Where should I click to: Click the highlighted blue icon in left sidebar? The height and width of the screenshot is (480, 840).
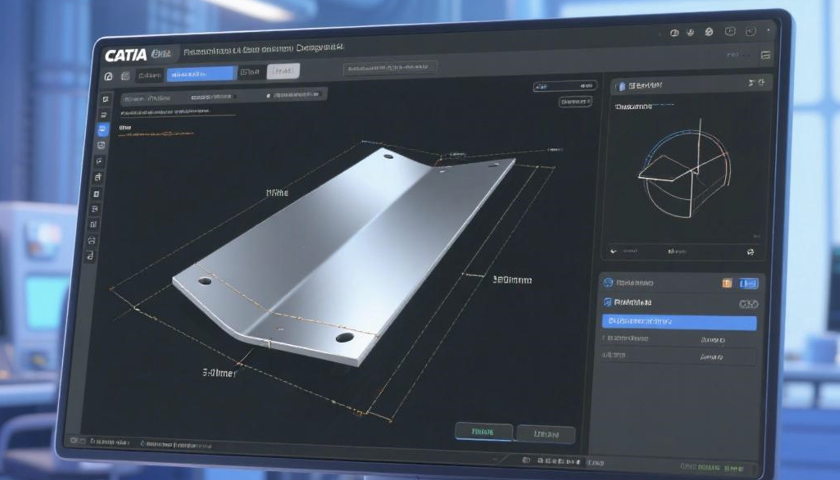101,130
